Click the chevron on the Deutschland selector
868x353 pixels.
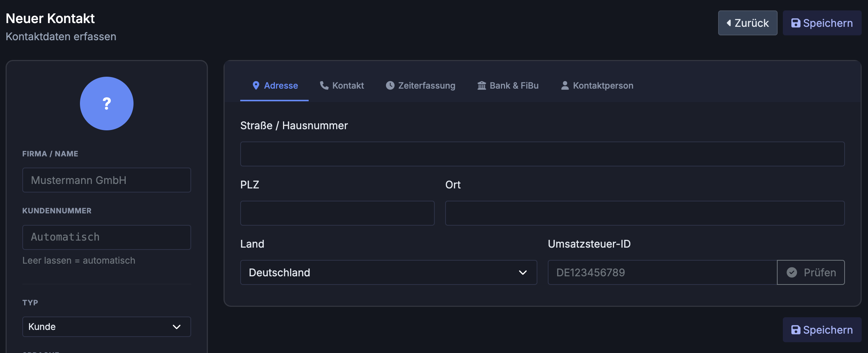523,272
